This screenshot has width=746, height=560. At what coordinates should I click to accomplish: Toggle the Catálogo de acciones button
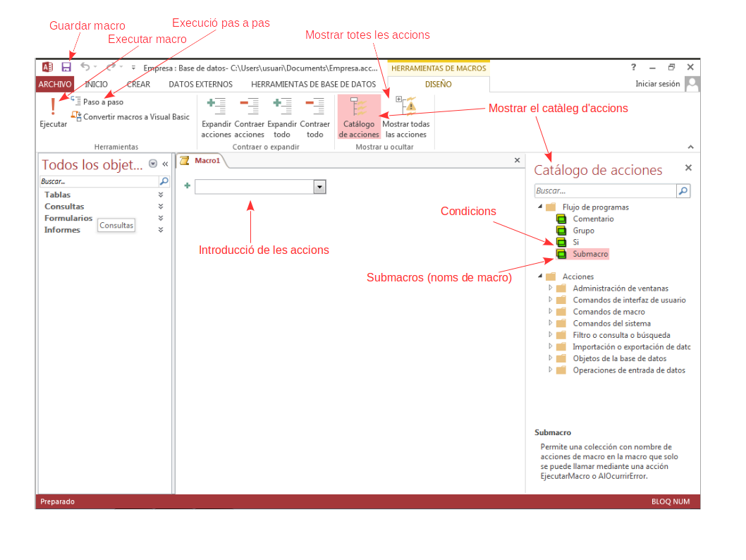359,117
